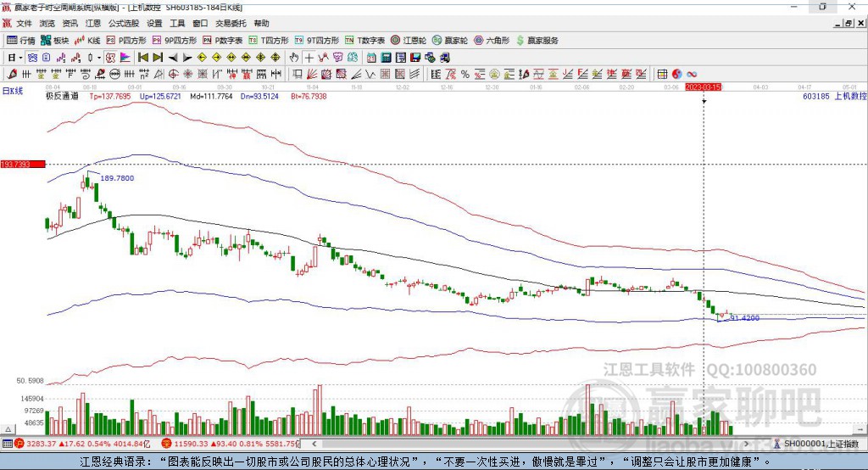The width and height of the screenshot is (868, 470).
Task: Click the red 沪 Shanghai index badge
Action: tap(19, 444)
